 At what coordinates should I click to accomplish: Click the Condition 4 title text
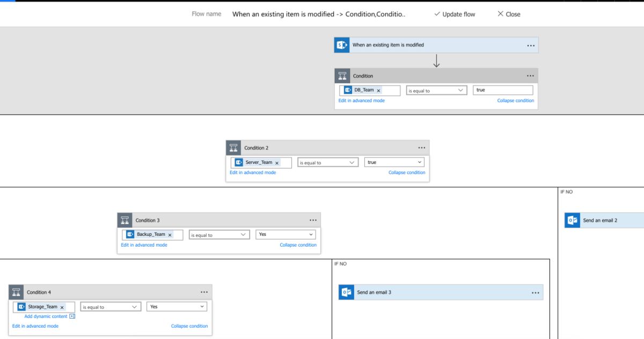pyautogui.click(x=39, y=293)
